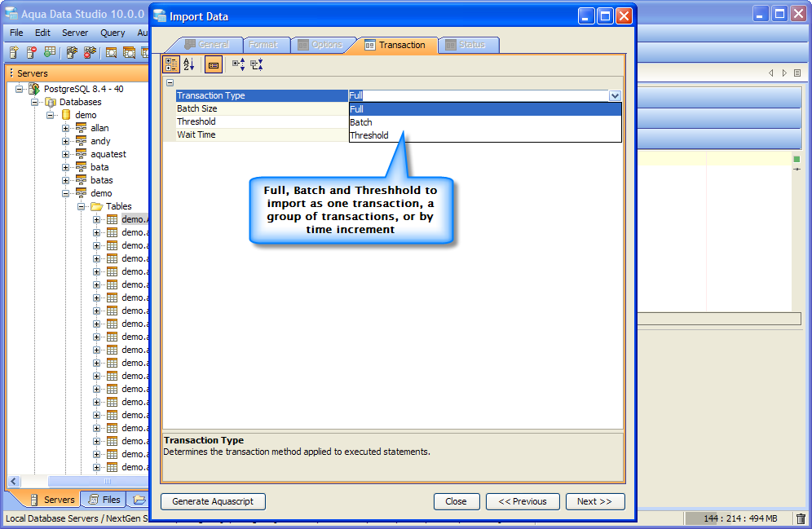Go back with the << Previous button
This screenshot has width=812, height=529.
pos(523,501)
